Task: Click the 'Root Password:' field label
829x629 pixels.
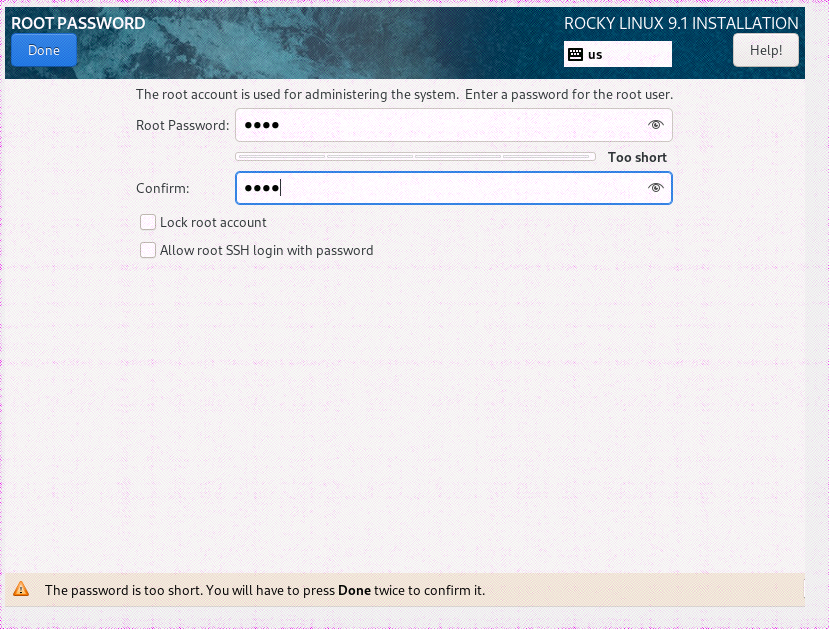Action: (x=182, y=125)
